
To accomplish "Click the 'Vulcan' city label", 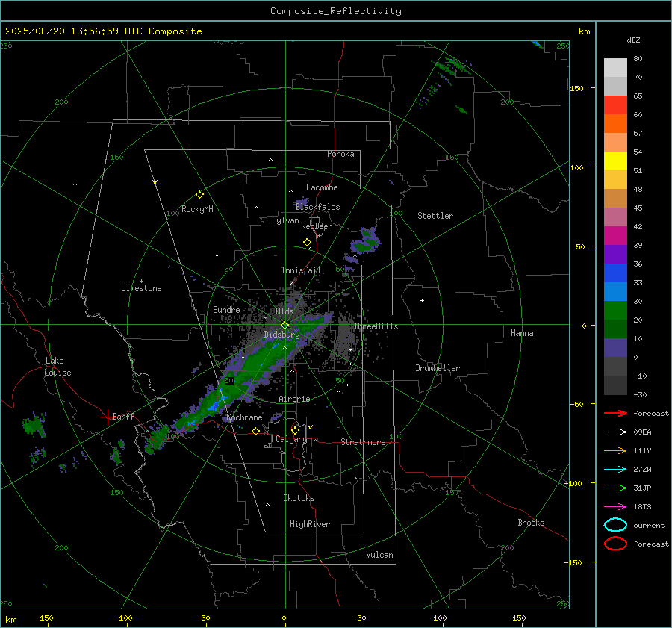I will [x=379, y=555].
